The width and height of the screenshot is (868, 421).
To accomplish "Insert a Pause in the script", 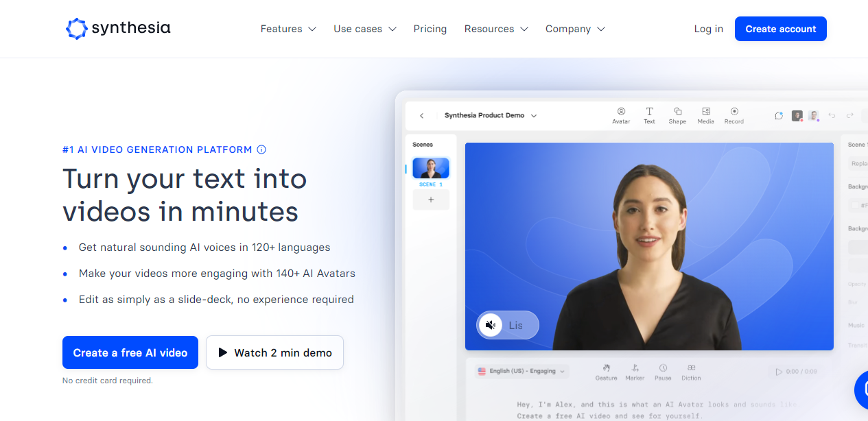I will click(663, 372).
